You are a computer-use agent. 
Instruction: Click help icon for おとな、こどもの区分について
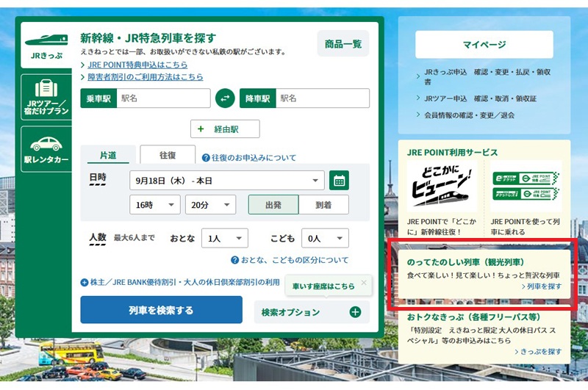click(x=234, y=260)
